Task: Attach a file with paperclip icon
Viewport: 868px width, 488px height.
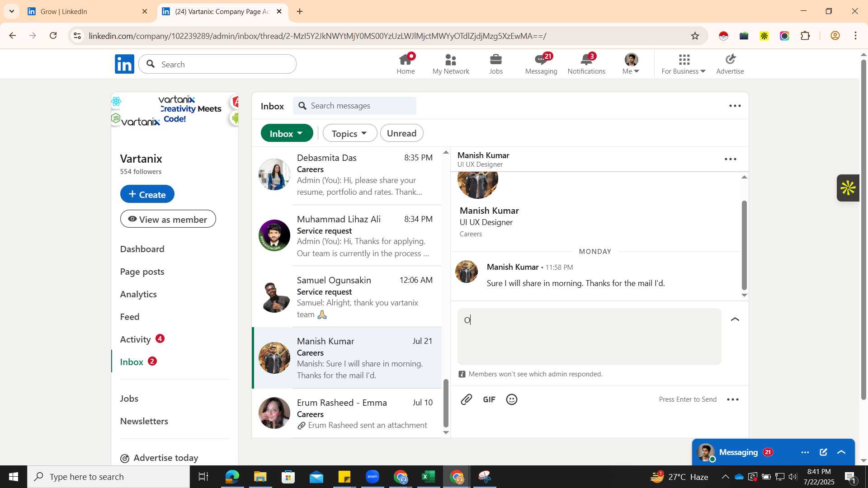Action: (466, 399)
